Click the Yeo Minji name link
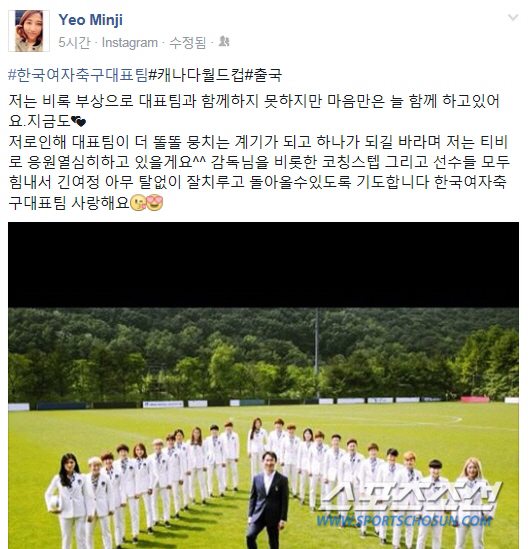Image resolution: width=530 pixels, height=549 pixels. [91, 20]
